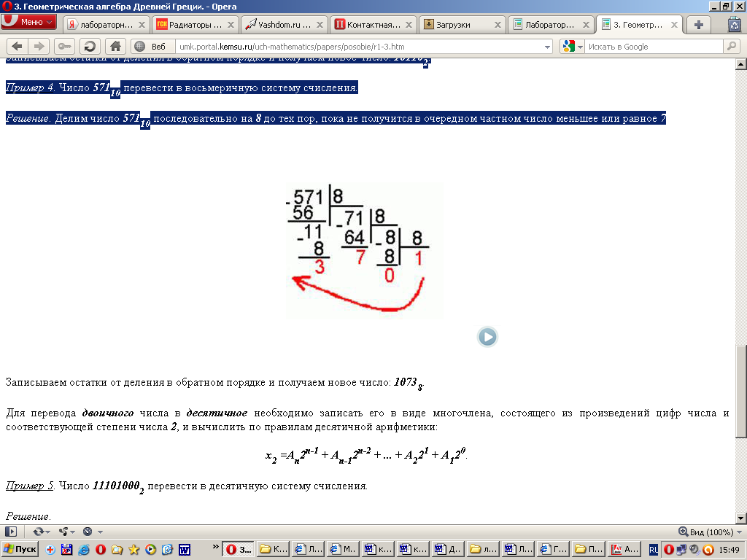Click the RU language indicator
This screenshot has width=747, height=560.
click(653, 550)
